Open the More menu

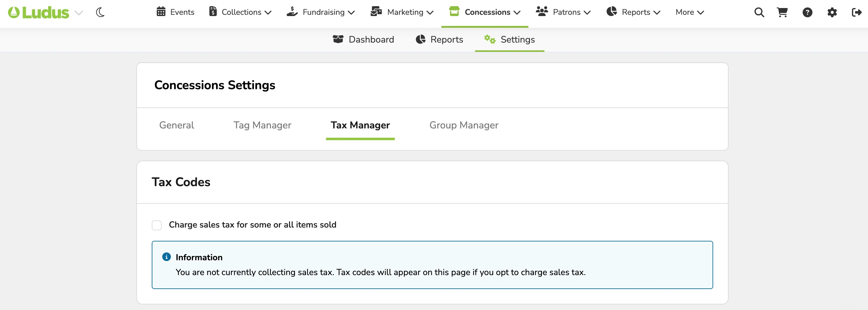690,12
